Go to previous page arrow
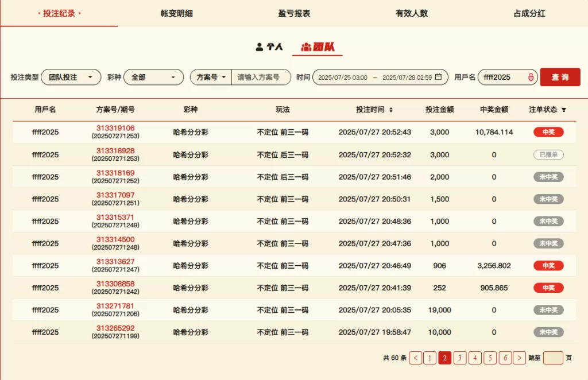This screenshot has width=588, height=380. [416, 358]
